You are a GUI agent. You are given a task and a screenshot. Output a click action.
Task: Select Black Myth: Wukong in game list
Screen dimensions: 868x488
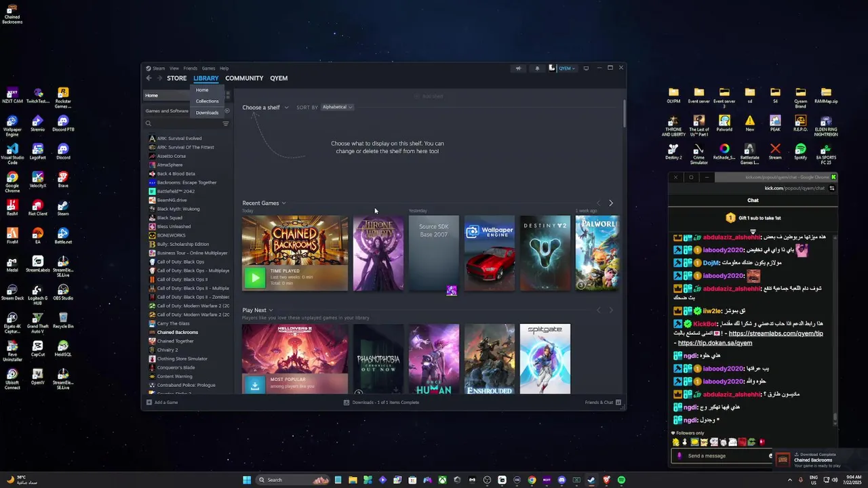(178, 209)
